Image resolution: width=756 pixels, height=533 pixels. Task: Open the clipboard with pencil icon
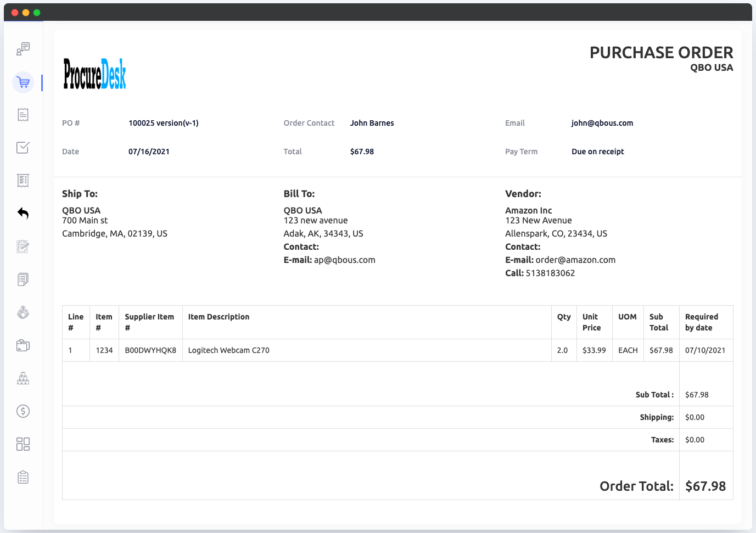23,246
